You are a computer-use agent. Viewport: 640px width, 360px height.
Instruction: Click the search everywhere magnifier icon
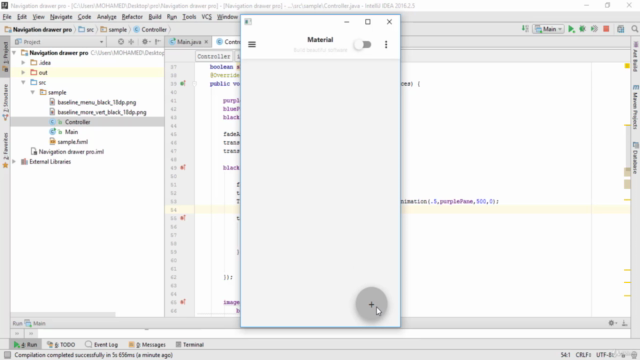[x=634, y=29]
